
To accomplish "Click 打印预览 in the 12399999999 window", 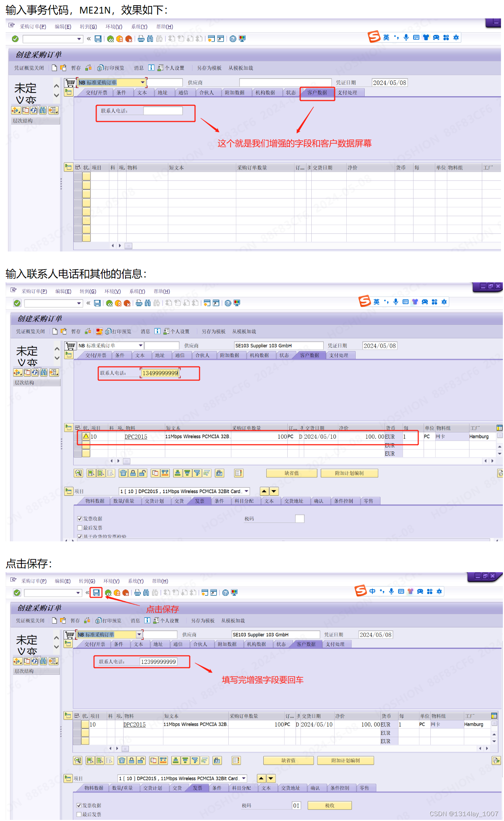I will 109,621.
